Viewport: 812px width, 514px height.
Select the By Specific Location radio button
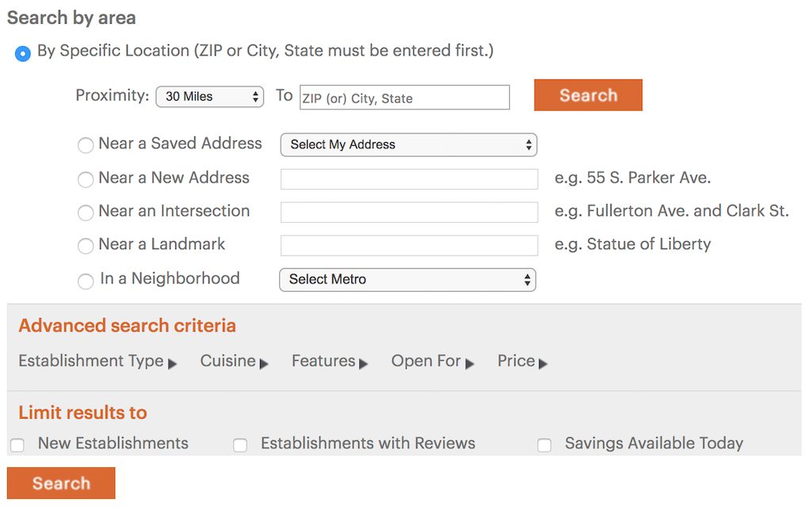[23, 54]
